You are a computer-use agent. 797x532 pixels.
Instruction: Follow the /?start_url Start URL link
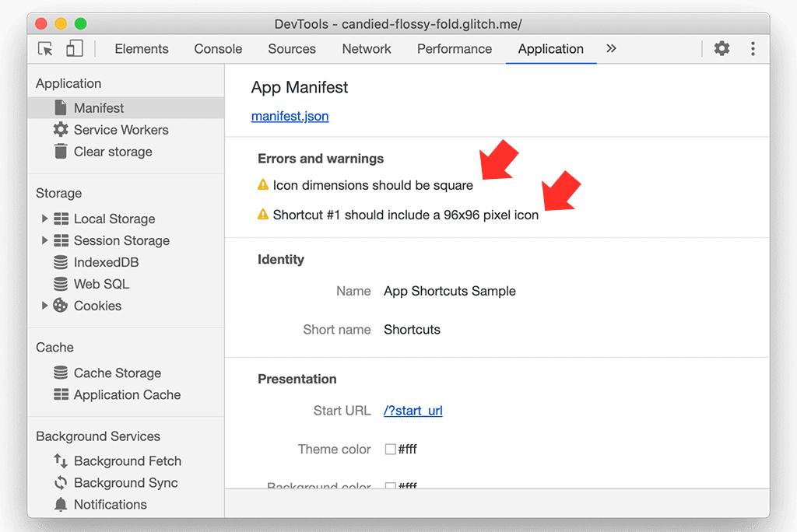coord(413,410)
